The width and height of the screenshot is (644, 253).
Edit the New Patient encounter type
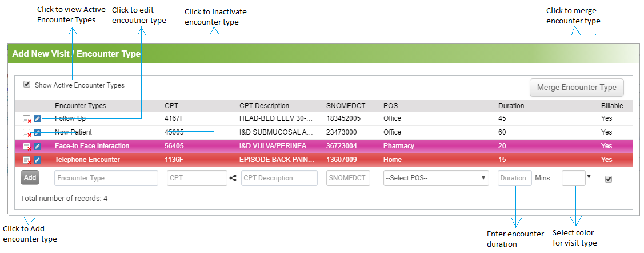(x=37, y=132)
